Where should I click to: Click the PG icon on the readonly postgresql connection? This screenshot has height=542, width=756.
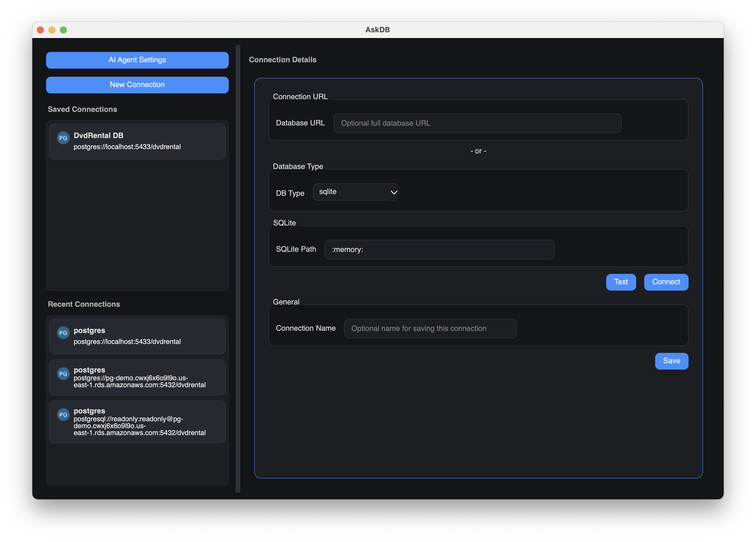(x=63, y=415)
